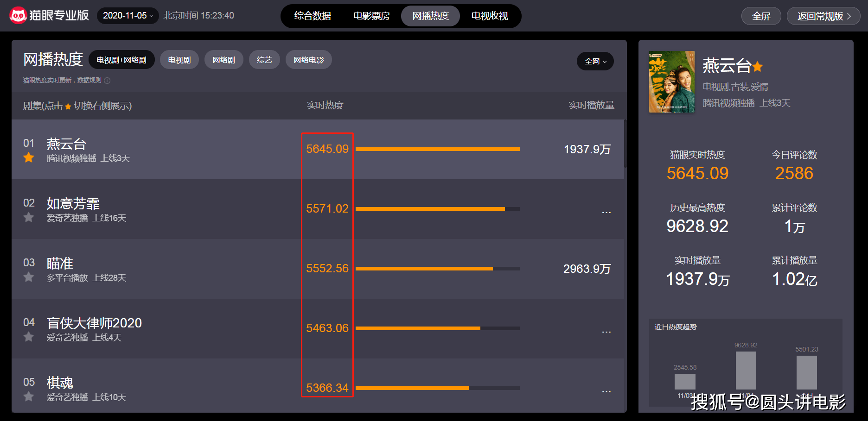Open 棋魂 show title
The image size is (868, 421).
pos(60,383)
